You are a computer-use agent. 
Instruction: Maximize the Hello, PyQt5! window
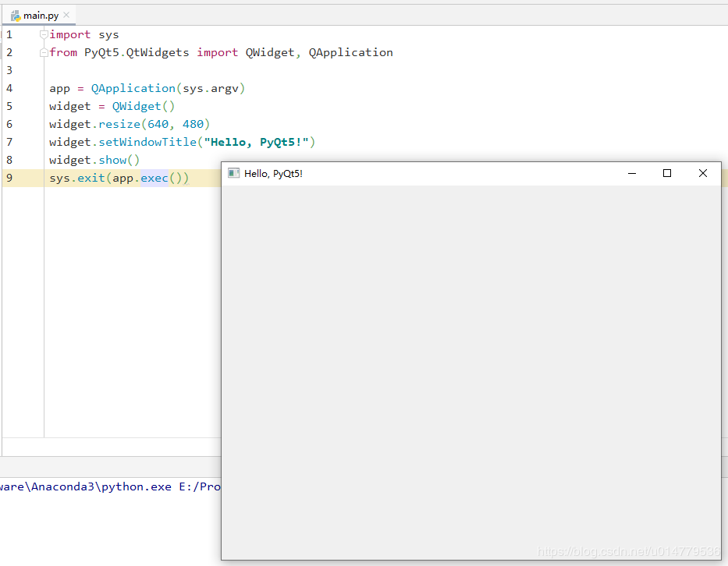(x=667, y=173)
